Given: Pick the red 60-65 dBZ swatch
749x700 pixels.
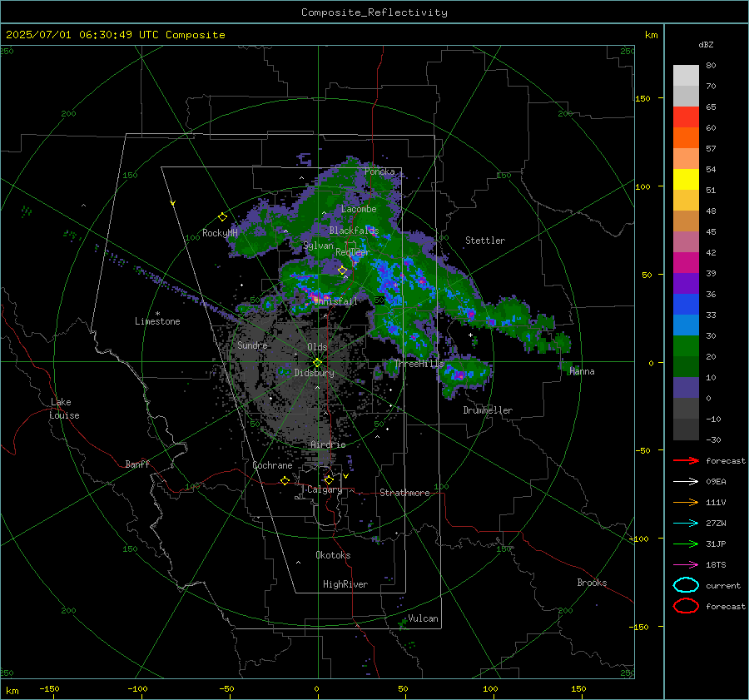Looking at the screenshot, I should coord(686,117).
